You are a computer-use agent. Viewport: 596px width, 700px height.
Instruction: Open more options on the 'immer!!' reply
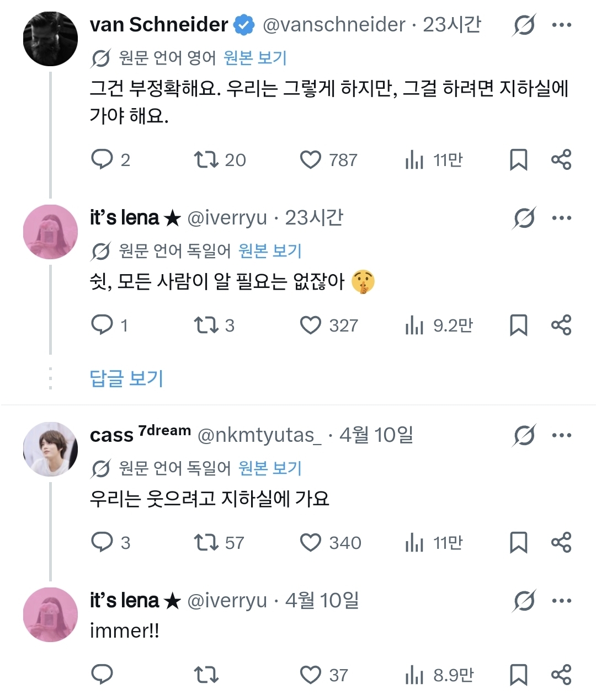tap(562, 601)
